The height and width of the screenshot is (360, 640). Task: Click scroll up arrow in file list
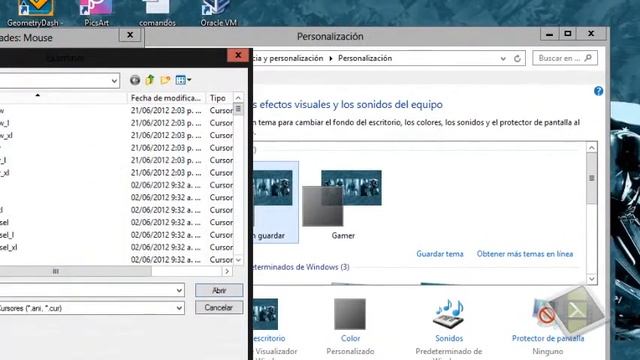click(238, 98)
